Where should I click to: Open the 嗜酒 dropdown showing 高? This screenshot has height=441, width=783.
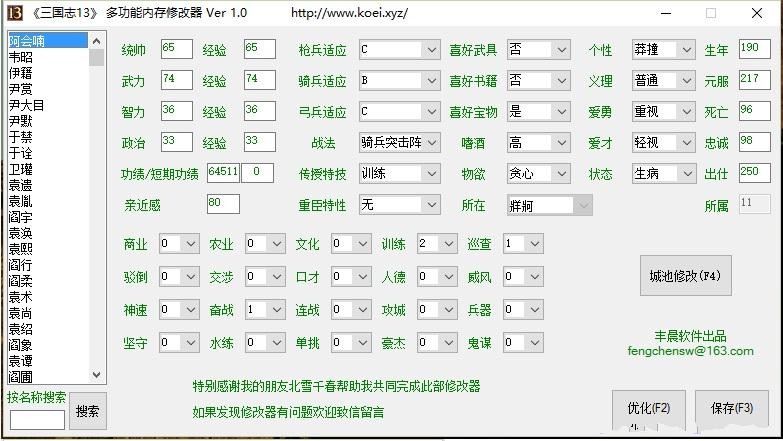(x=538, y=143)
